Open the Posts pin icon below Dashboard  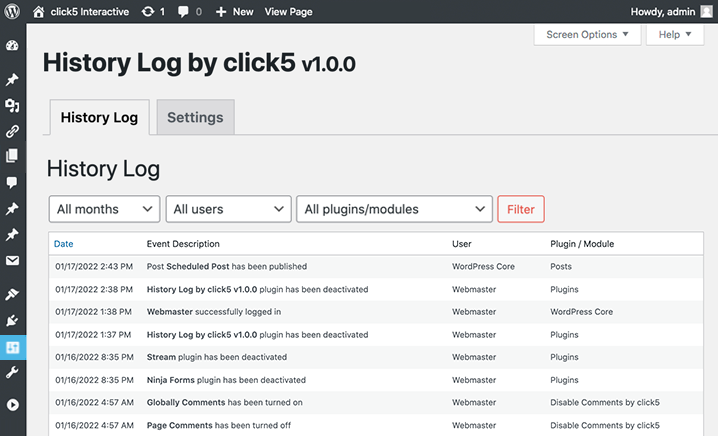[x=12, y=79]
